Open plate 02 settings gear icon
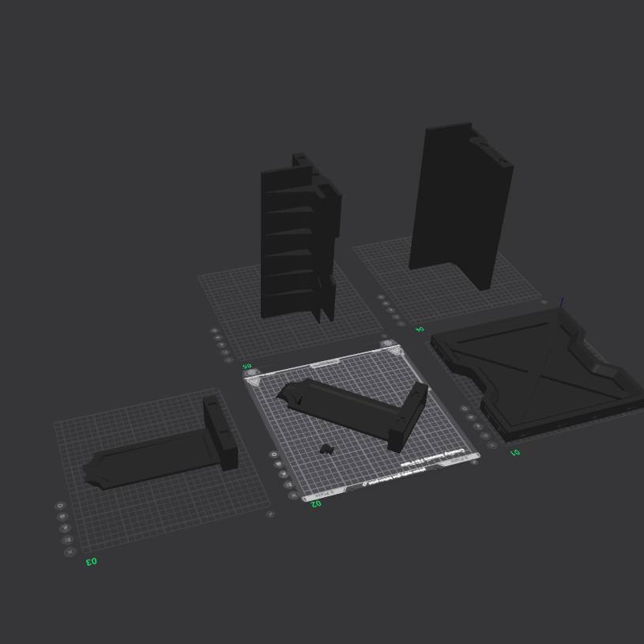The image size is (644, 644). [273, 454]
